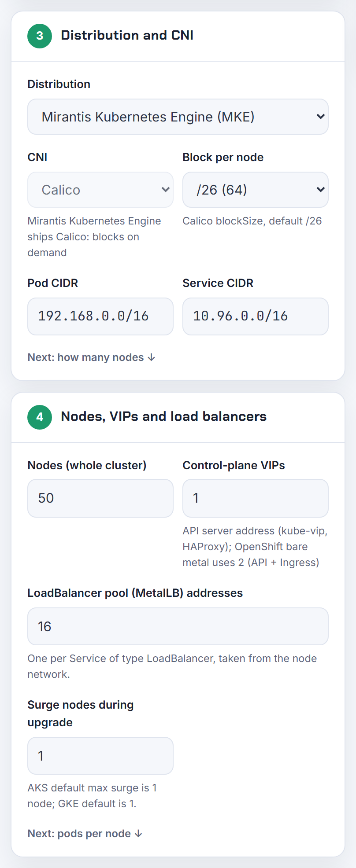Image resolution: width=356 pixels, height=868 pixels.
Task: Select the 'Control-plane VIPs' label
Action: [234, 465]
